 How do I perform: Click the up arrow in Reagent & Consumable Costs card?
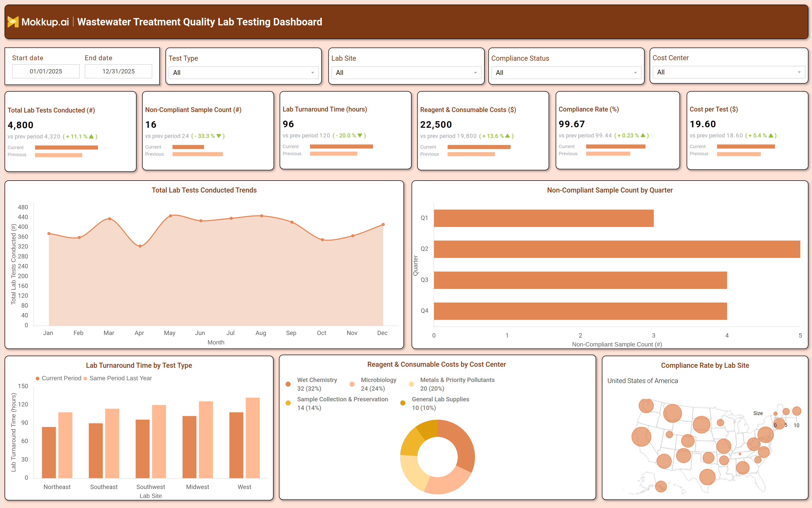[x=507, y=136]
